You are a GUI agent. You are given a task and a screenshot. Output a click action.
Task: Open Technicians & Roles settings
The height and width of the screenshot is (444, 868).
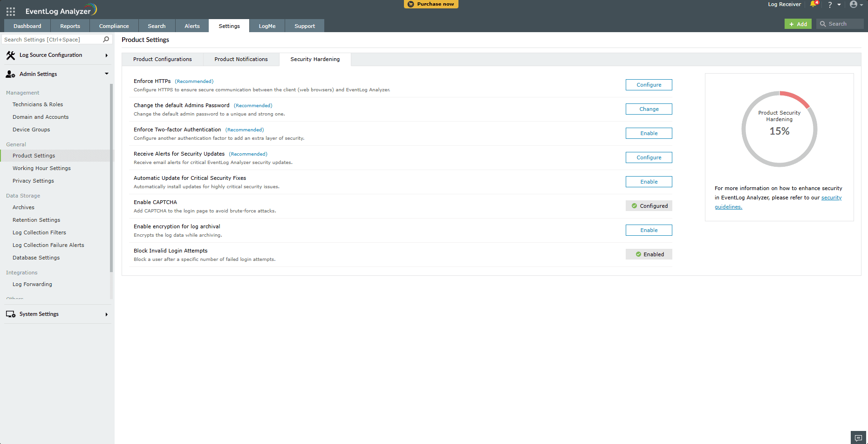click(x=38, y=104)
